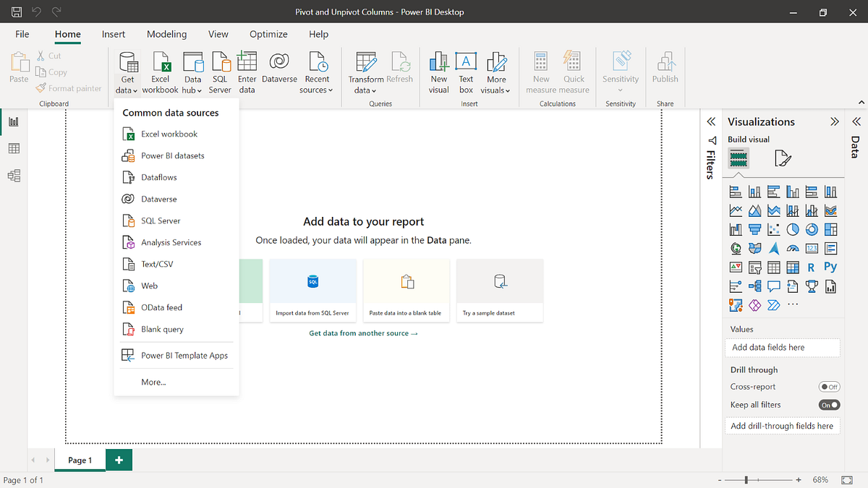Open Get data from another source link
This screenshot has width=868, height=488.
(363, 333)
